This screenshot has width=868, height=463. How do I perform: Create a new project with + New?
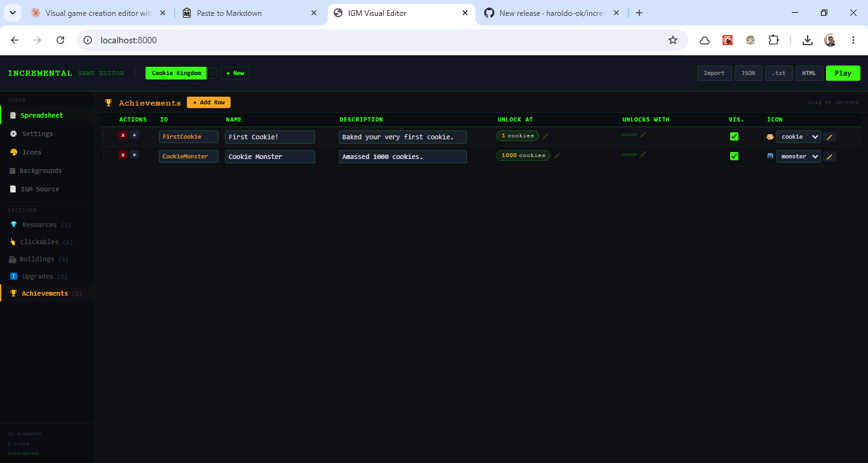click(235, 73)
